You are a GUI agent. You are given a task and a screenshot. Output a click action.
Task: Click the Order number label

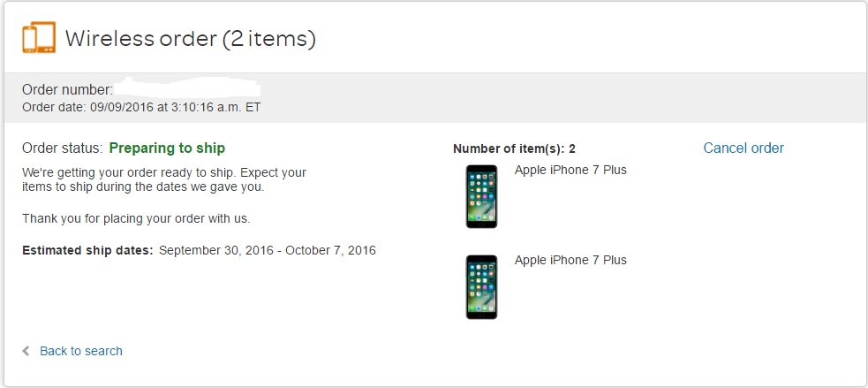tap(67, 90)
